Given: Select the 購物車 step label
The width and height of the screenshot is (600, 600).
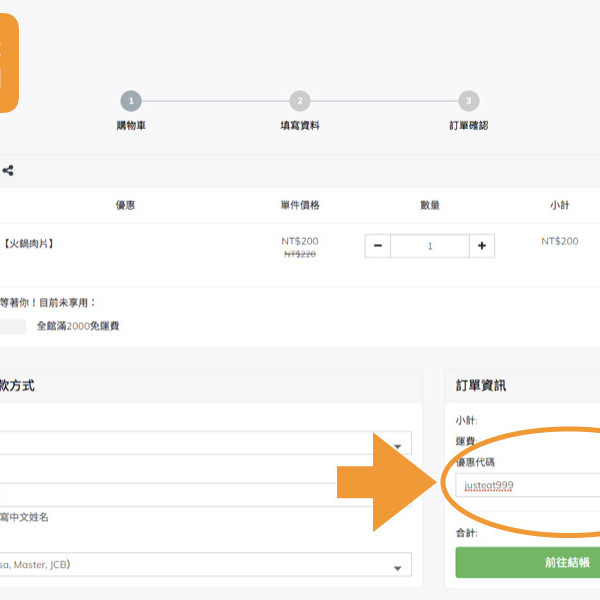Looking at the screenshot, I should click(x=131, y=126).
